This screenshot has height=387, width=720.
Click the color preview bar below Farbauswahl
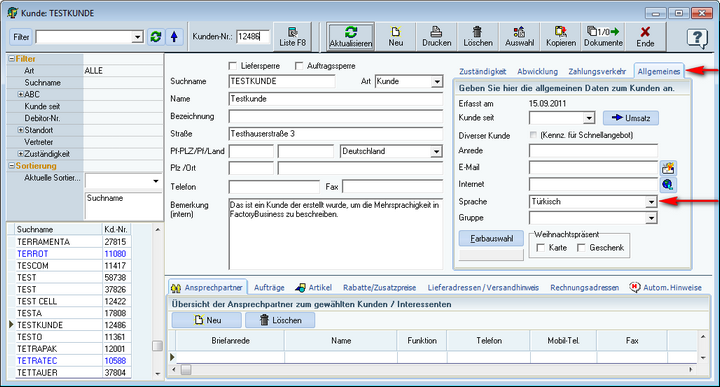[x=491, y=255]
